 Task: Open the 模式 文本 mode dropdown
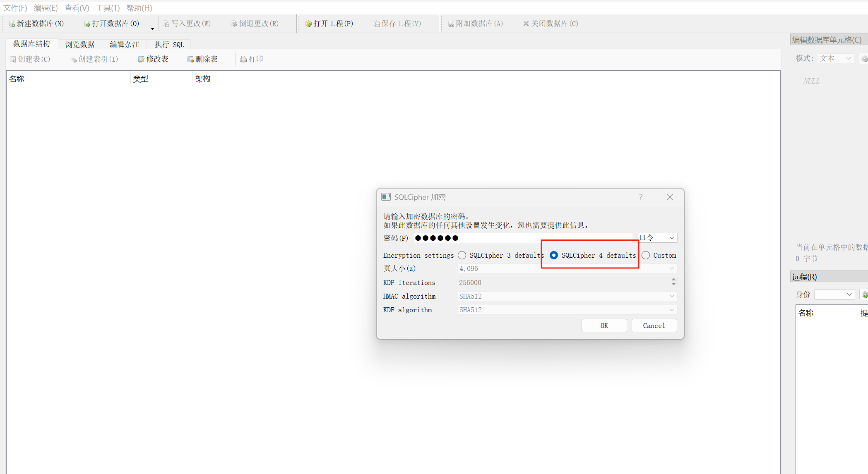(836, 58)
